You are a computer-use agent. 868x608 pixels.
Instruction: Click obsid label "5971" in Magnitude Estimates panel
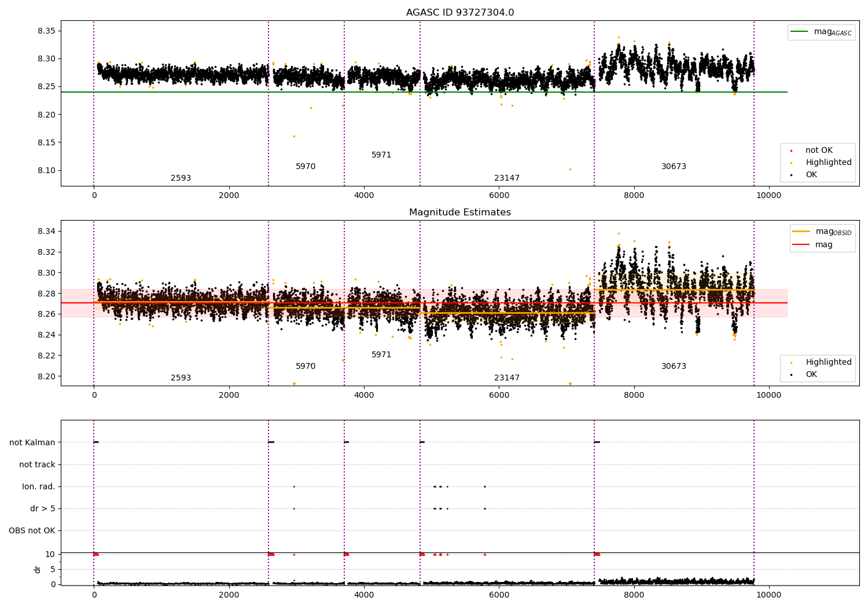tap(381, 355)
